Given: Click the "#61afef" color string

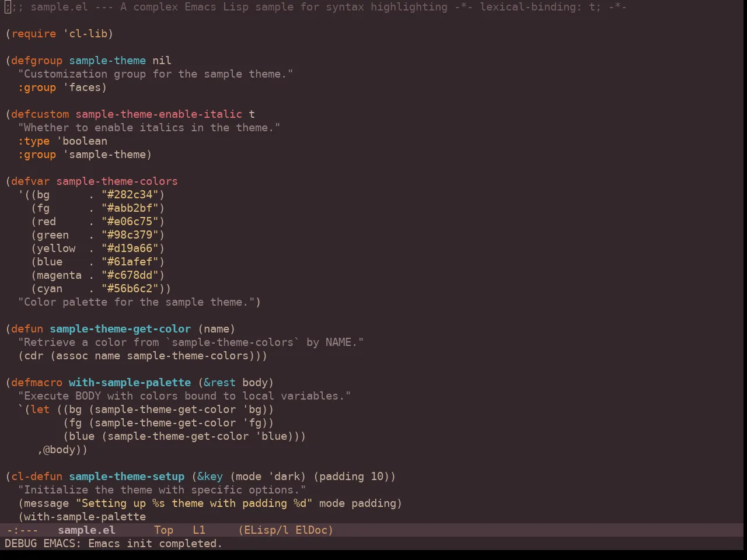Looking at the screenshot, I should point(130,262).
